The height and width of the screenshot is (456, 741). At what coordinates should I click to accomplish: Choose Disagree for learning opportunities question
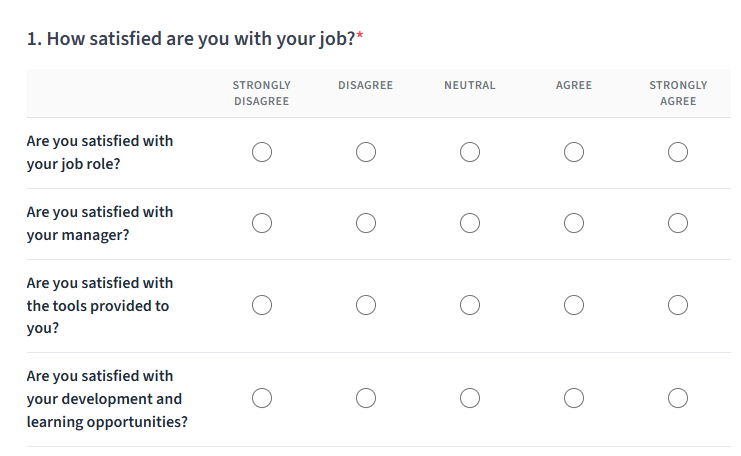366,398
